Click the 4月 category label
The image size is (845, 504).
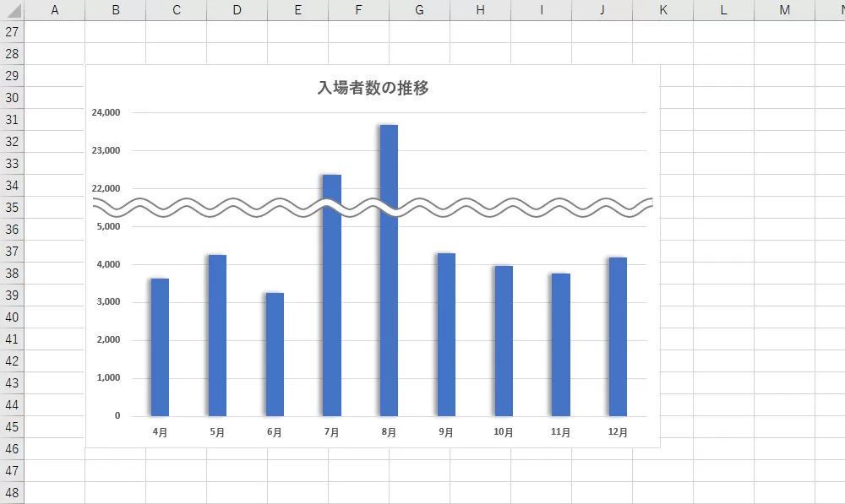[x=160, y=432]
